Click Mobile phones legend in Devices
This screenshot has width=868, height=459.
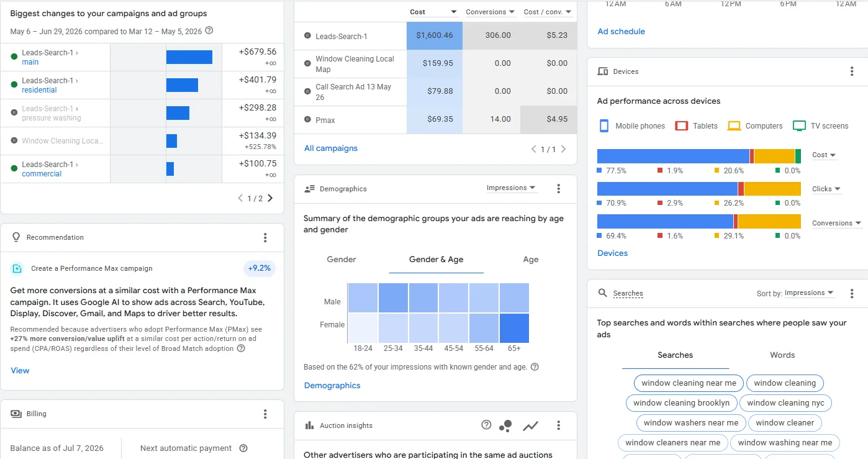(631, 125)
